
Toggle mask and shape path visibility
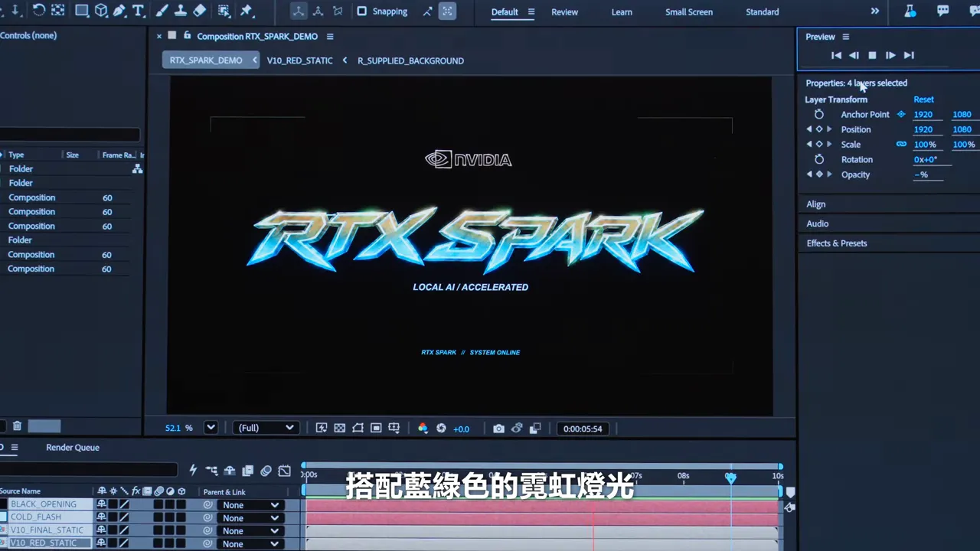[358, 429]
